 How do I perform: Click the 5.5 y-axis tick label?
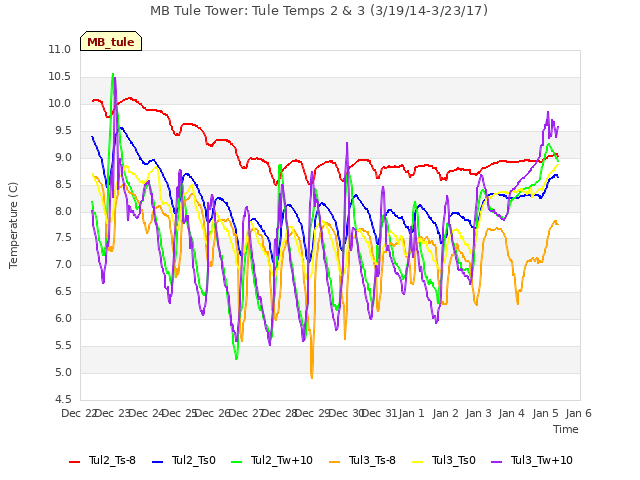pos(63,345)
